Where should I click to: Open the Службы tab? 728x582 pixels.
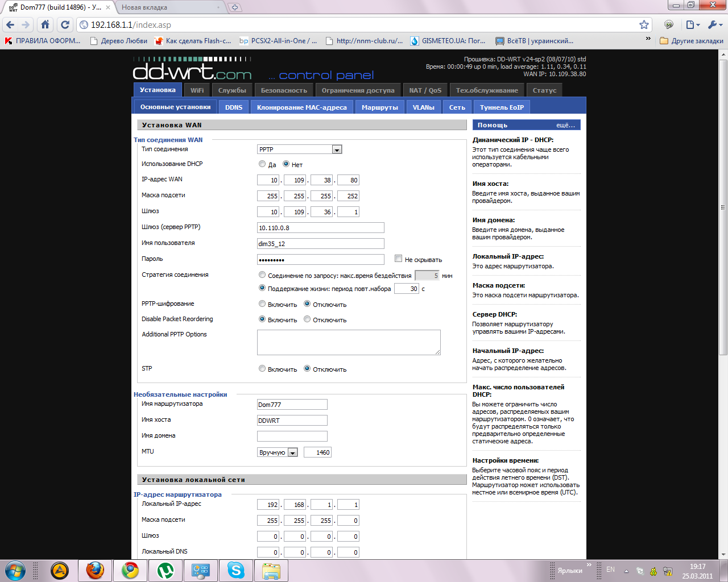coord(232,90)
